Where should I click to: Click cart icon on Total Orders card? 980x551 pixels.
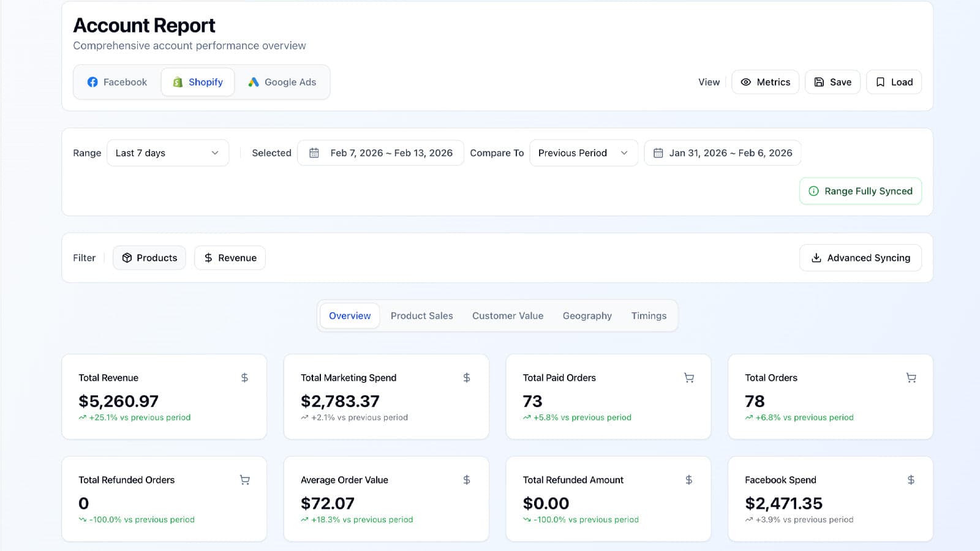[x=911, y=378]
